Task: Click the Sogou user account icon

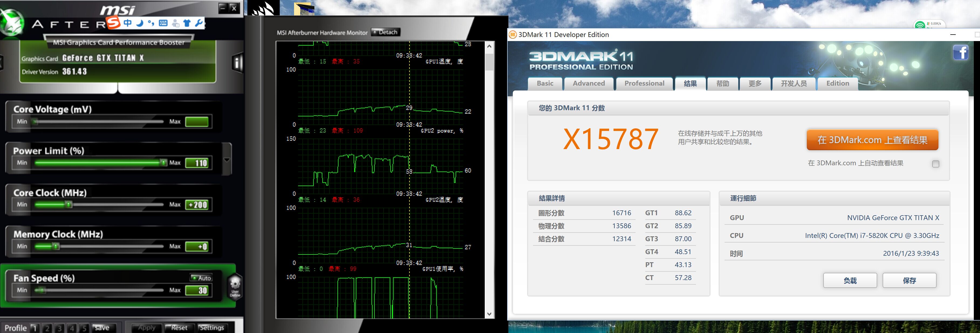Action: pyautogui.click(x=175, y=23)
